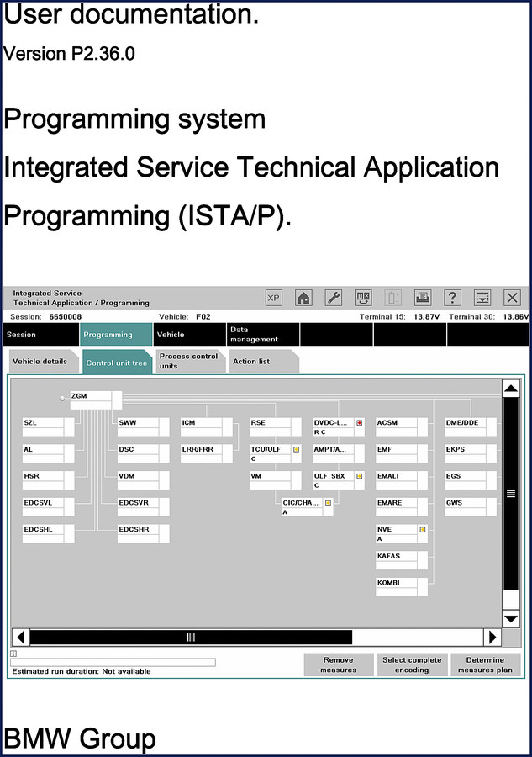Select the EMALI control unit

pyautogui.click(x=402, y=480)
